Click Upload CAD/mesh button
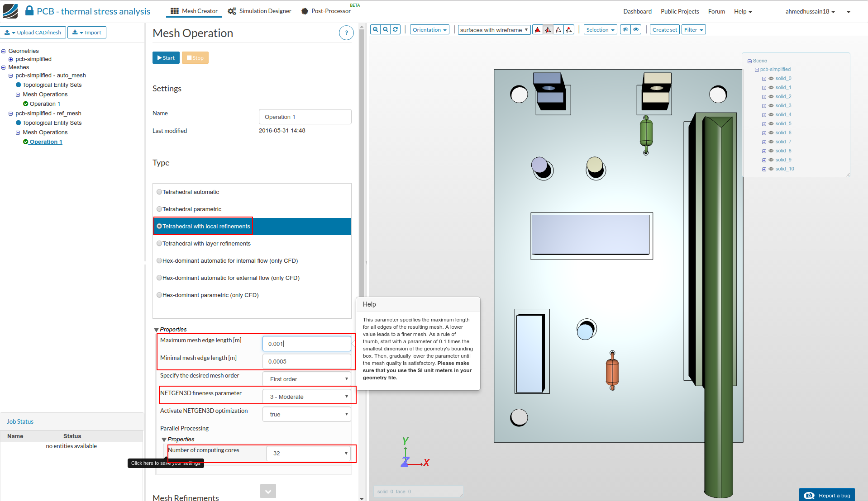Image resolution: width=868 pixels, height=501 pixels. 33,33
